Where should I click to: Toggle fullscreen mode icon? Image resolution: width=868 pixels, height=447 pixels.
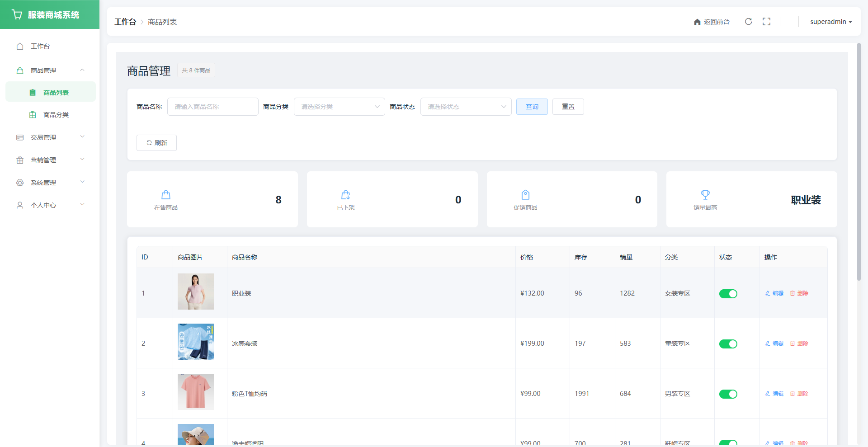[766, 22]
